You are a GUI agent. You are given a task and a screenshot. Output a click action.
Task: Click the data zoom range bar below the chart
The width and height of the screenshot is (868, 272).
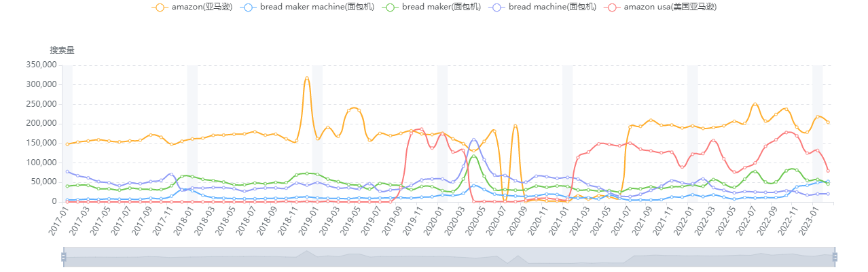point(449,257)
